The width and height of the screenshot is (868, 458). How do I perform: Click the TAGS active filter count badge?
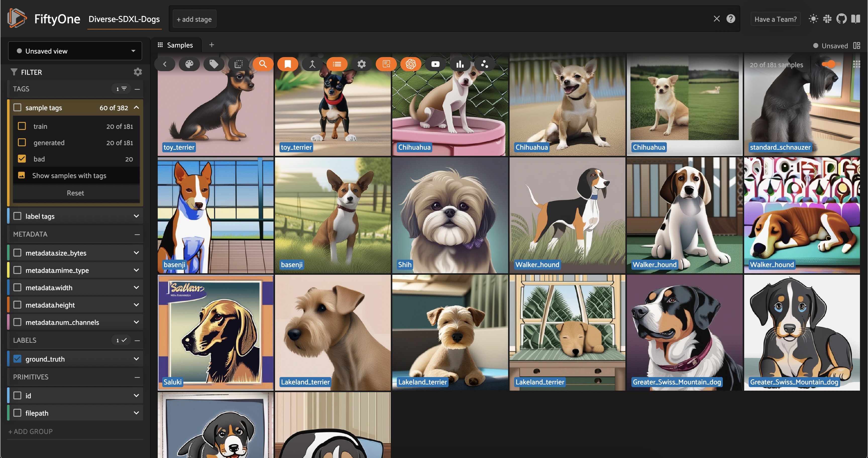click(121, 89)
